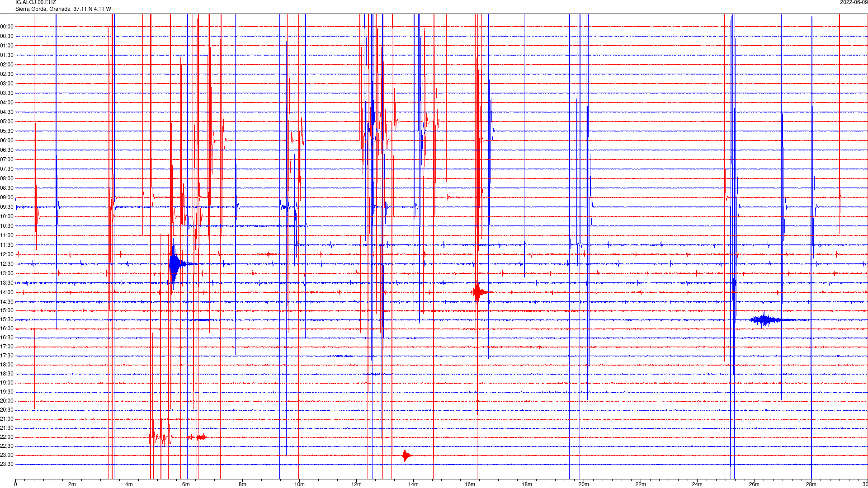Click the date 2022-06-09
This screenshot has width=868, height=488.
pyautogui.click(x=854, y=3)
